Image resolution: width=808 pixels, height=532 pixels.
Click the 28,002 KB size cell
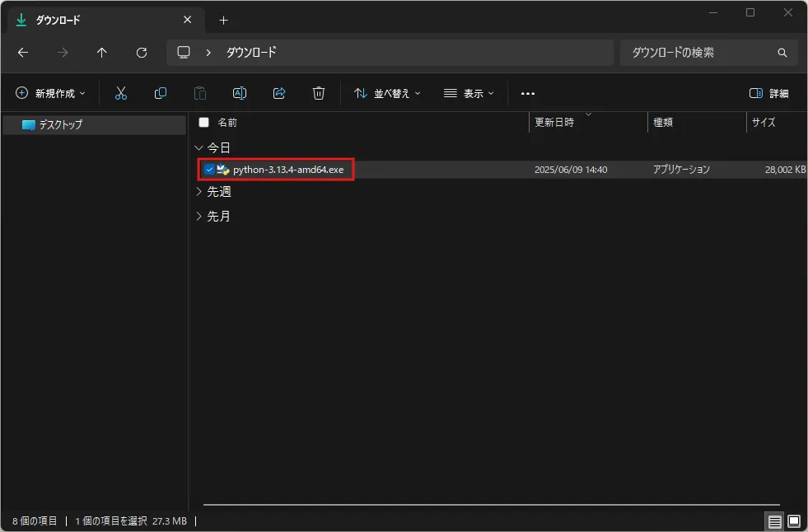click(785, 170)
